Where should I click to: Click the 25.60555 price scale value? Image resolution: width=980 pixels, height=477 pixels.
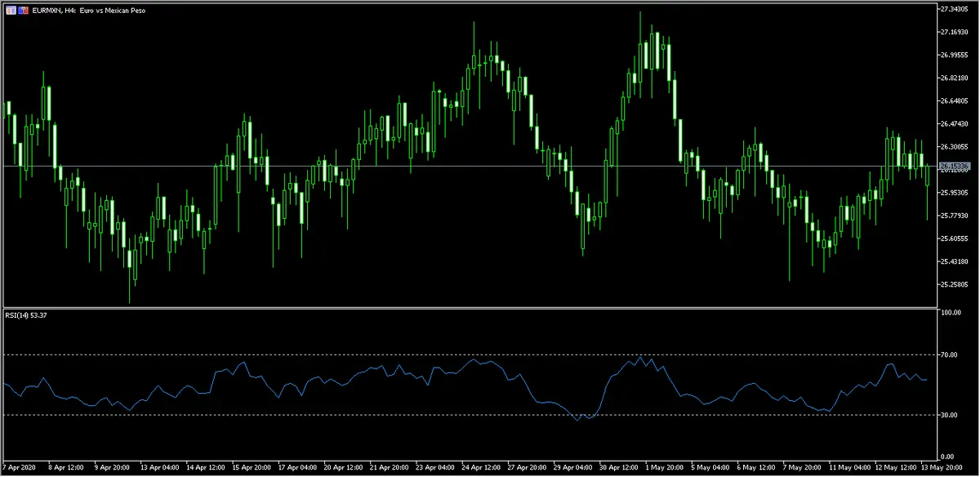pos(954,238)
